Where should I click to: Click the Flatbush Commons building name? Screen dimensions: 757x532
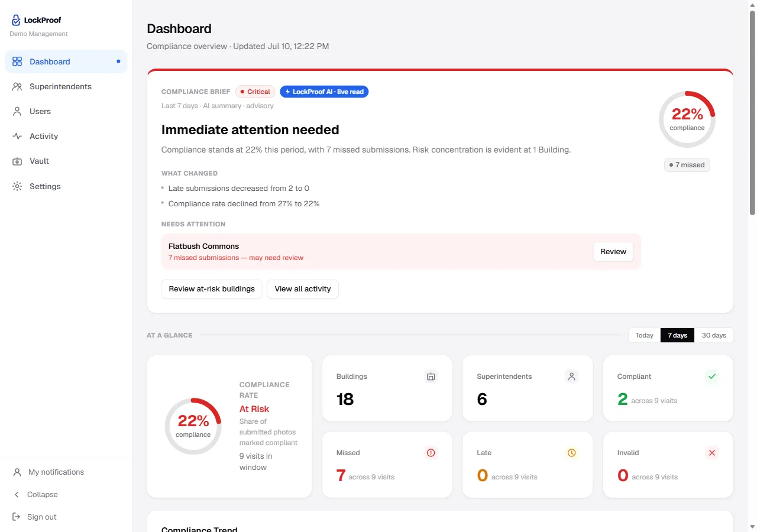click(203, 246)
